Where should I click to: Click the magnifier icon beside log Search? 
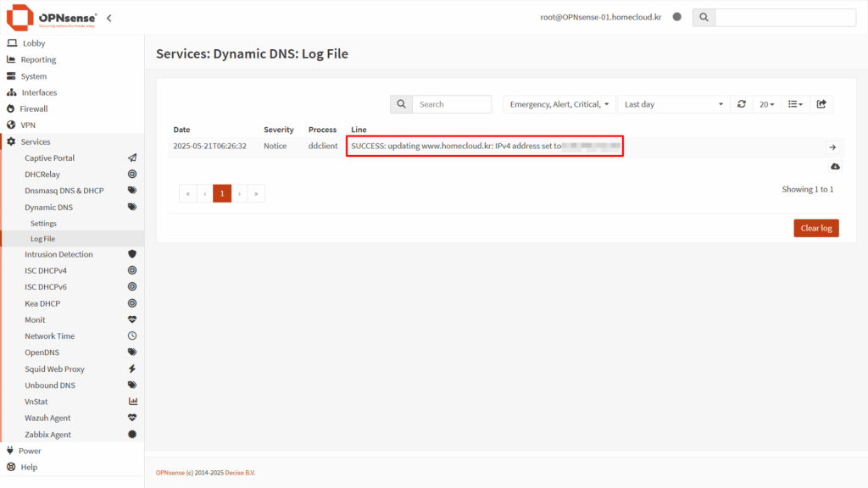click(x=401, y=104)
